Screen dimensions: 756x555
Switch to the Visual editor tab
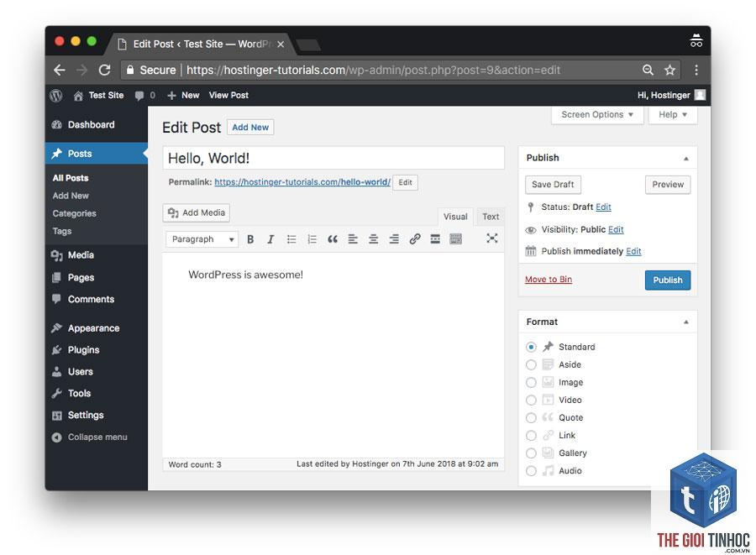tap(455, 217)
